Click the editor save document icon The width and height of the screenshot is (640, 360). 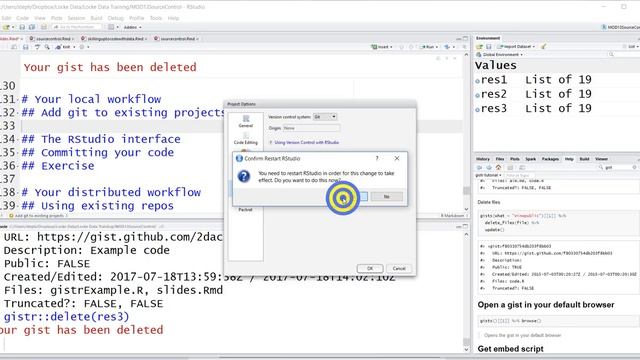(x=26, y=47)
